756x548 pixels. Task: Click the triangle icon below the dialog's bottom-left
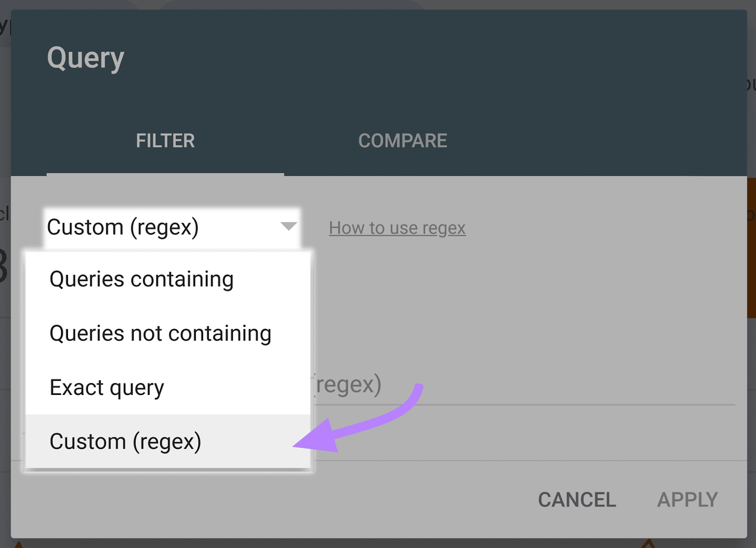coord(18,544)
